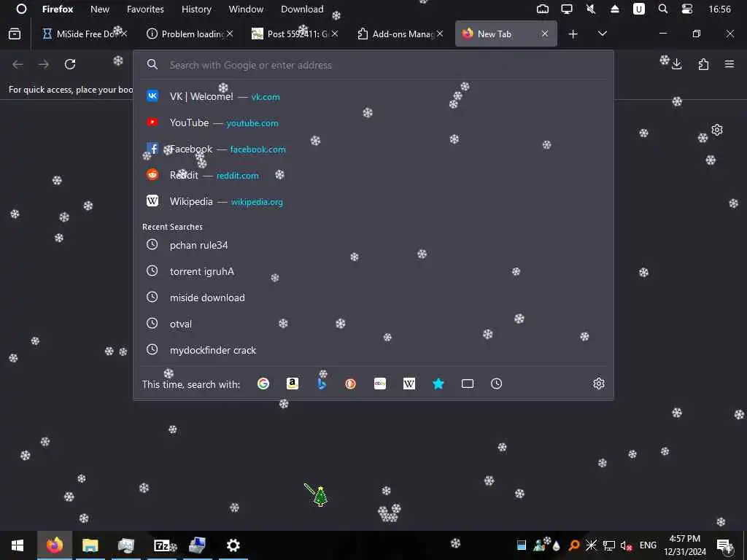Image resolution: width=747 pixels, height=560 pixels.
Task: Open the Favorites menu
Action: (x=145, y=9)
